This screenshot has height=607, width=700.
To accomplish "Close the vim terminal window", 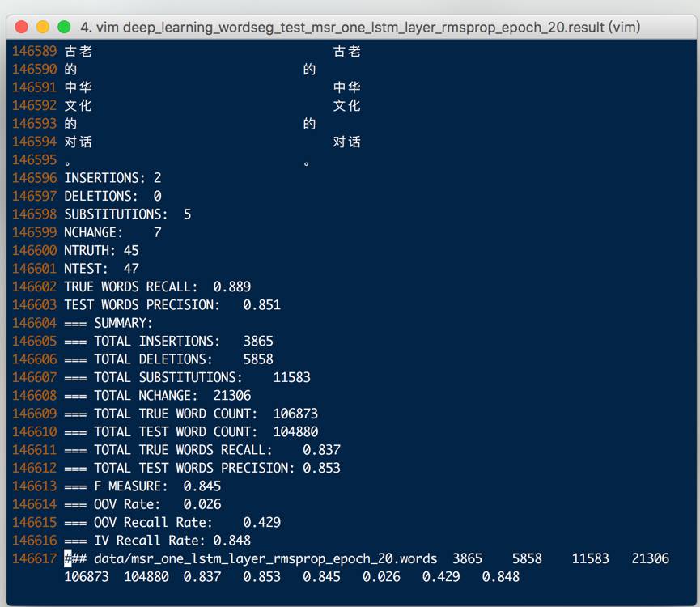I will [x=22, y=28].
